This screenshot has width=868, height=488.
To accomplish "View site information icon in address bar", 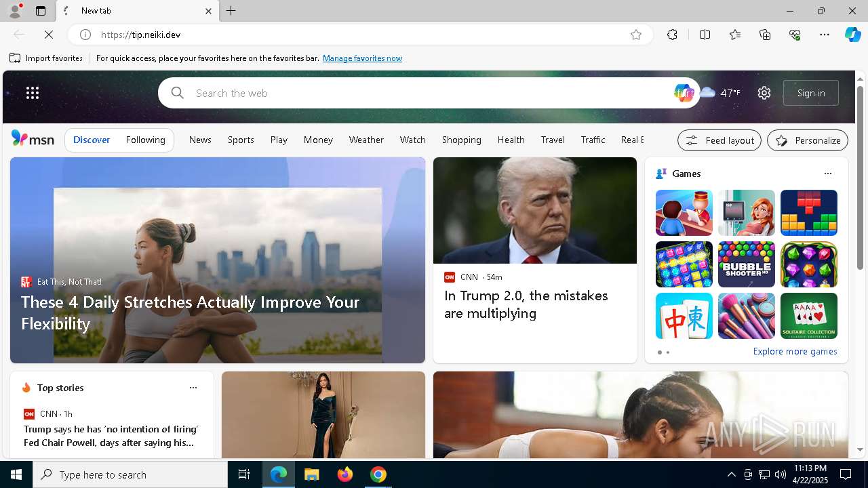I will click(x=85, y=35).
